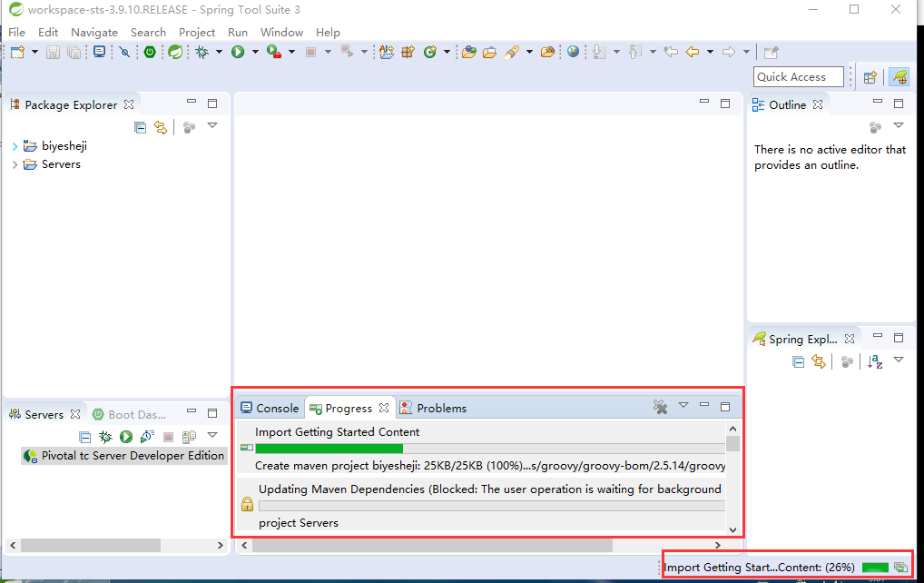Click the Open Task folder icon

coord(490,52)
